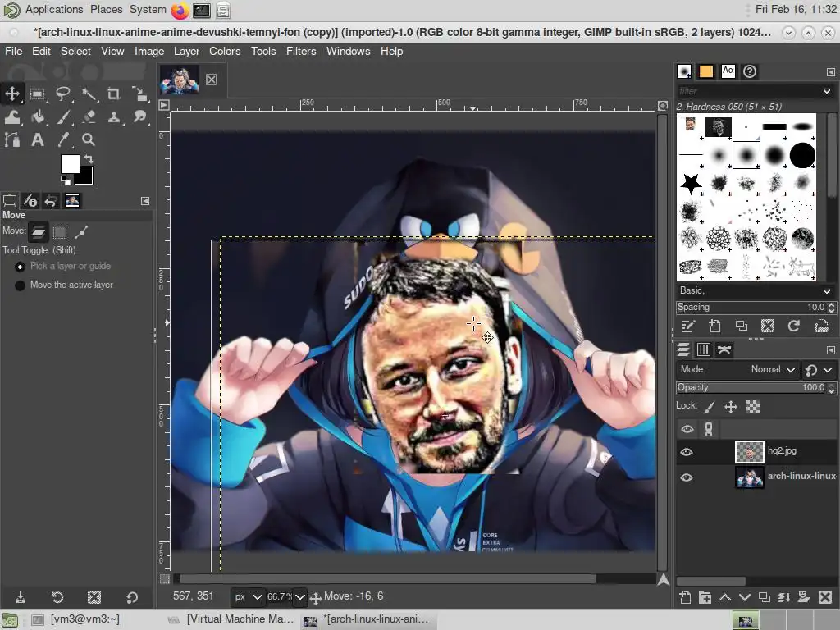Toggle visibility of arch-linux-linux layer

point(687,477)
